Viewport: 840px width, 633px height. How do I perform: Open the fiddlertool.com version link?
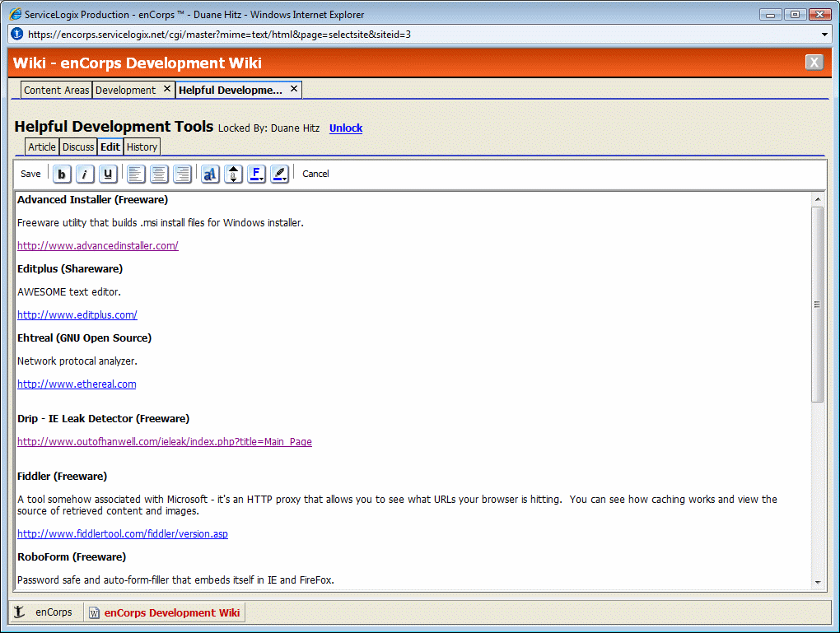tap(123, 534)
